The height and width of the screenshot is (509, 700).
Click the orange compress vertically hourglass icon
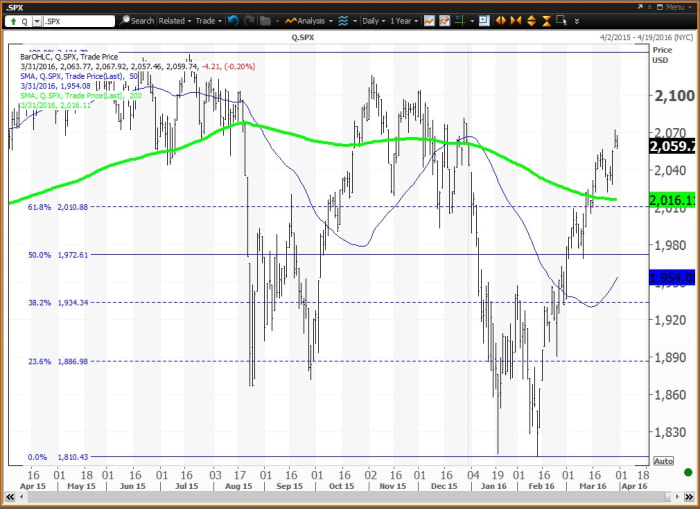(546, 21)
